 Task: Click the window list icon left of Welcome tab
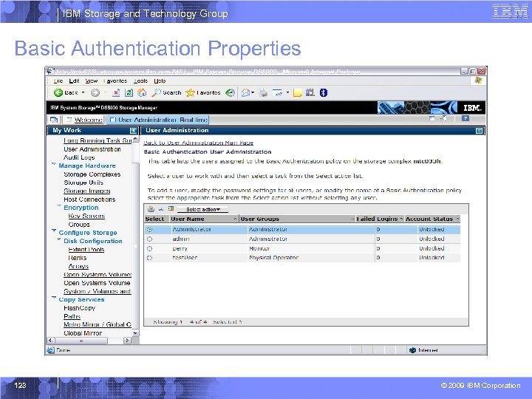pyautogui.click(x=54, y=120)
